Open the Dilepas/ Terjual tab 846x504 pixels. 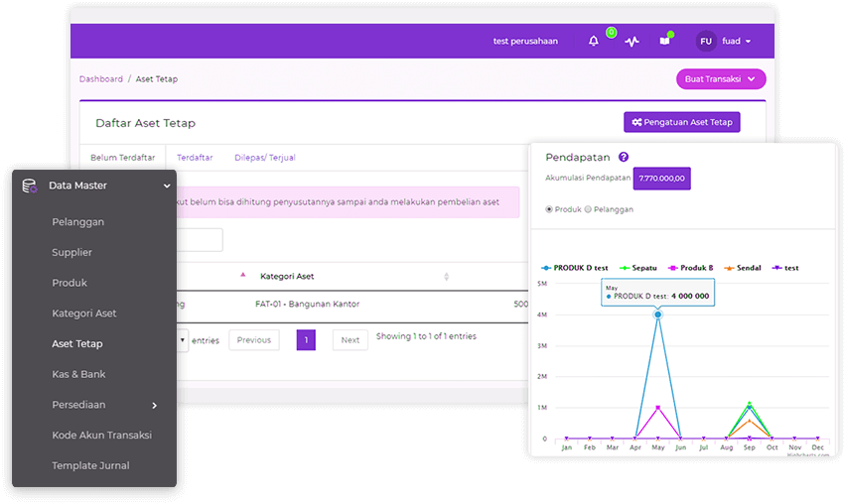[264, 158]
